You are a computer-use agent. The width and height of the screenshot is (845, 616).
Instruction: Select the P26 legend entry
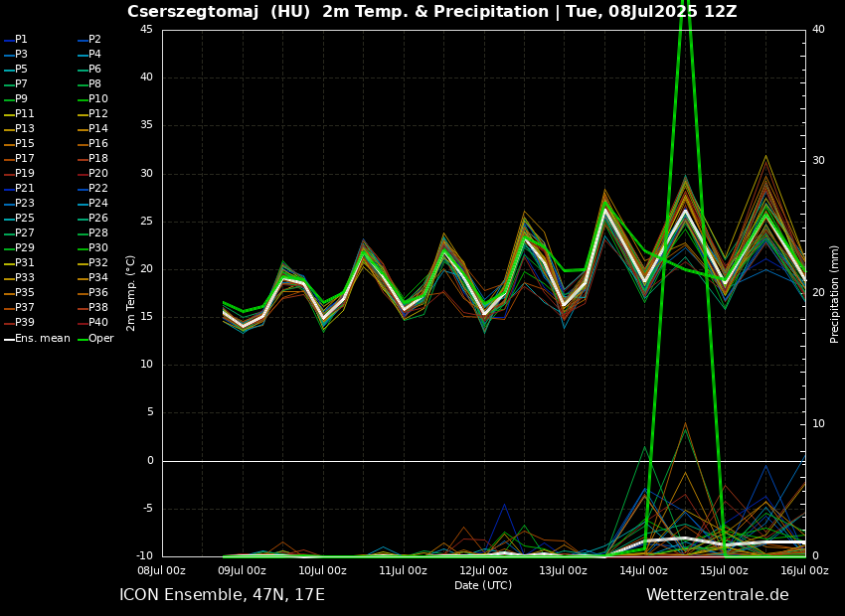point(97,219)
